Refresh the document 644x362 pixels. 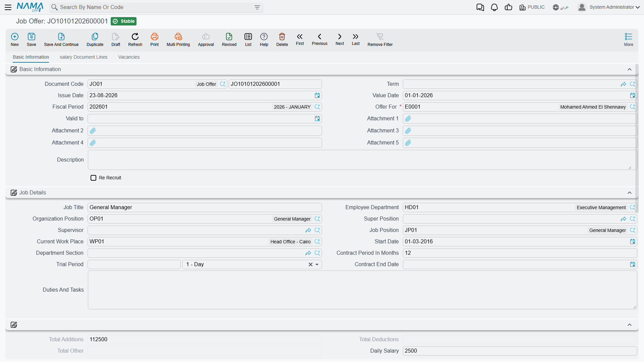[135, 40]
